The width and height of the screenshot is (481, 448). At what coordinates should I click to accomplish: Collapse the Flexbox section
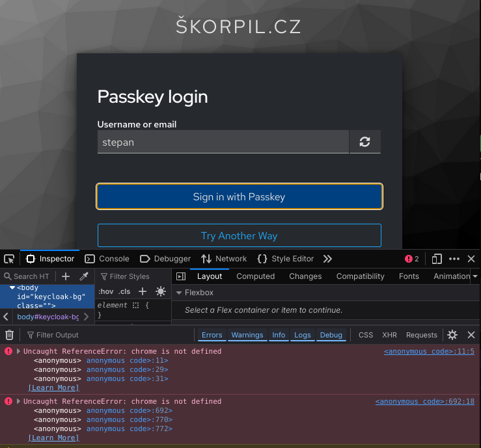click(x=179, y=293)
